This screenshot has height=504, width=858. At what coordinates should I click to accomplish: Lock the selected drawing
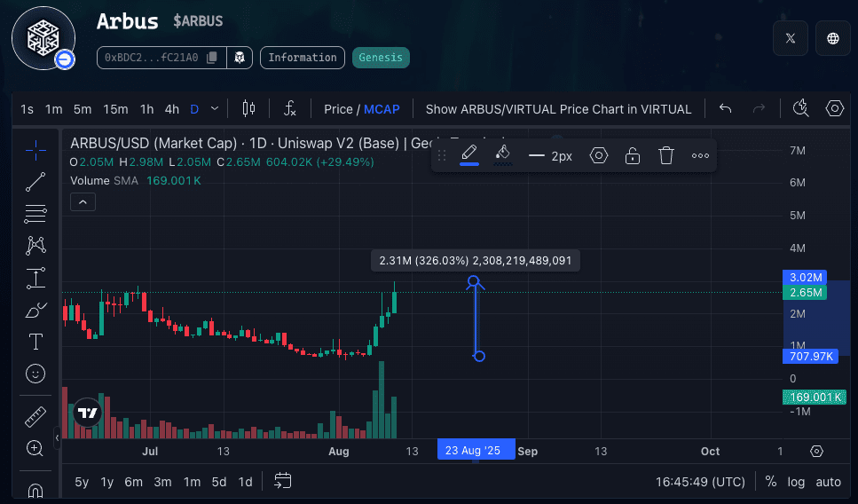pyautogui.click(x=633, y=156)
